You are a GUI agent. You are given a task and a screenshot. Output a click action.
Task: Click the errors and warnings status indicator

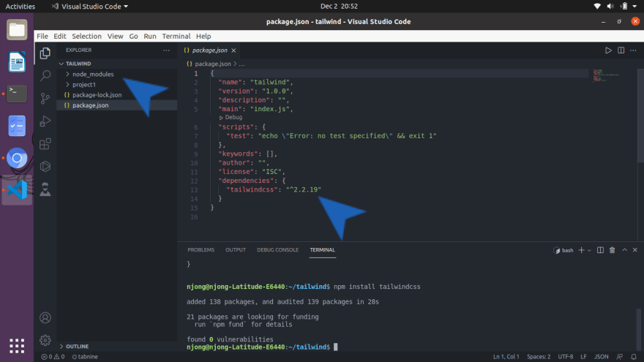53,357
